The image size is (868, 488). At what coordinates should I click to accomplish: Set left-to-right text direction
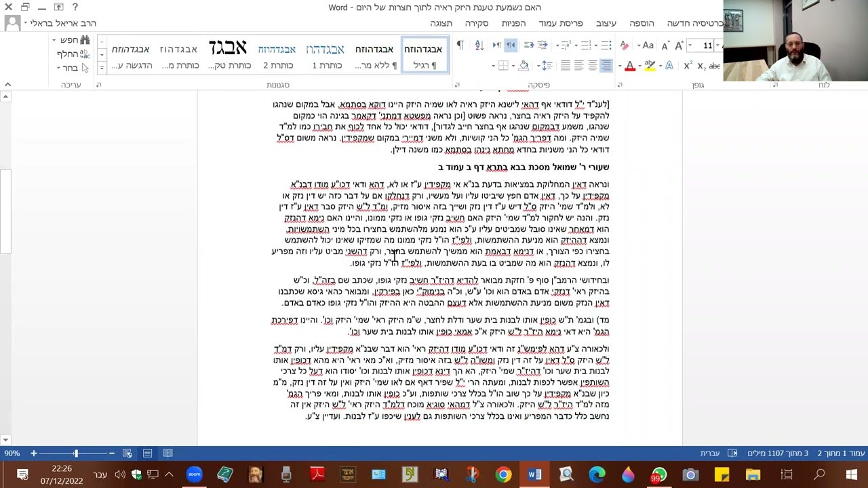tap(496, 45)
